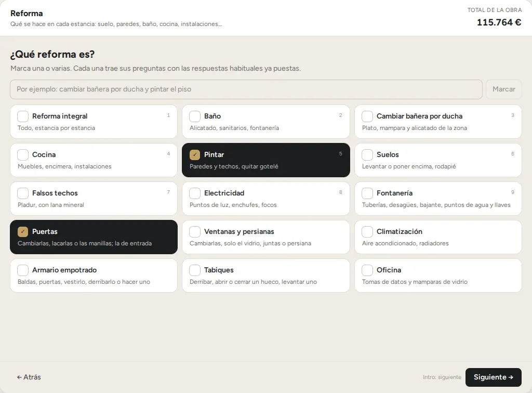The height and width of the screenshot is (393, 532).
Task: Click the 115.764 € total amount
Action: [x=499, y=22]
